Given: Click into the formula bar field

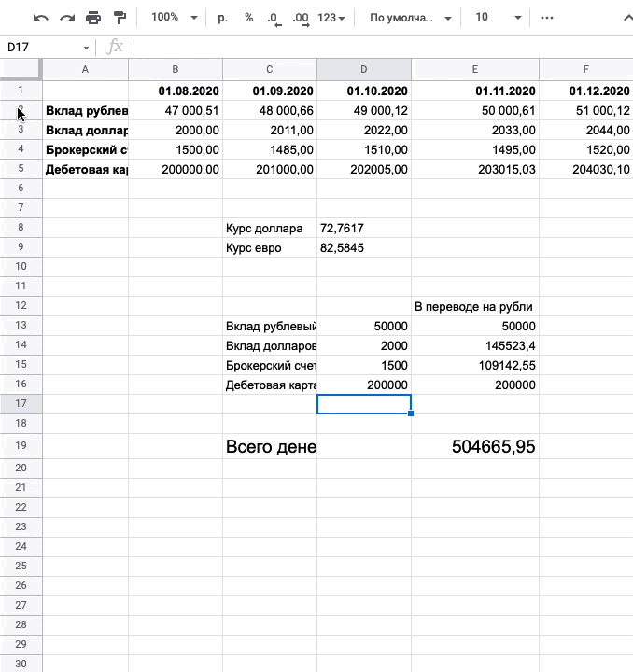Looking at the screenshot, I should point(384,48).
